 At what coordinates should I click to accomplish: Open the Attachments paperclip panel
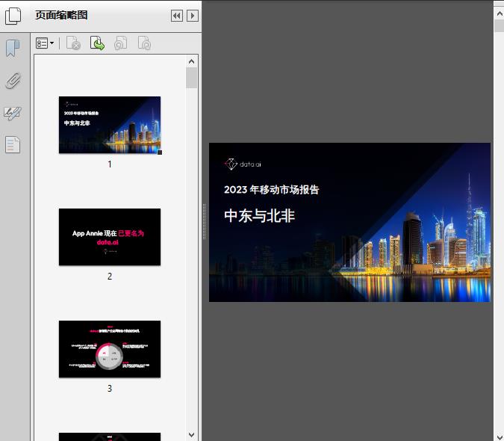13,80
